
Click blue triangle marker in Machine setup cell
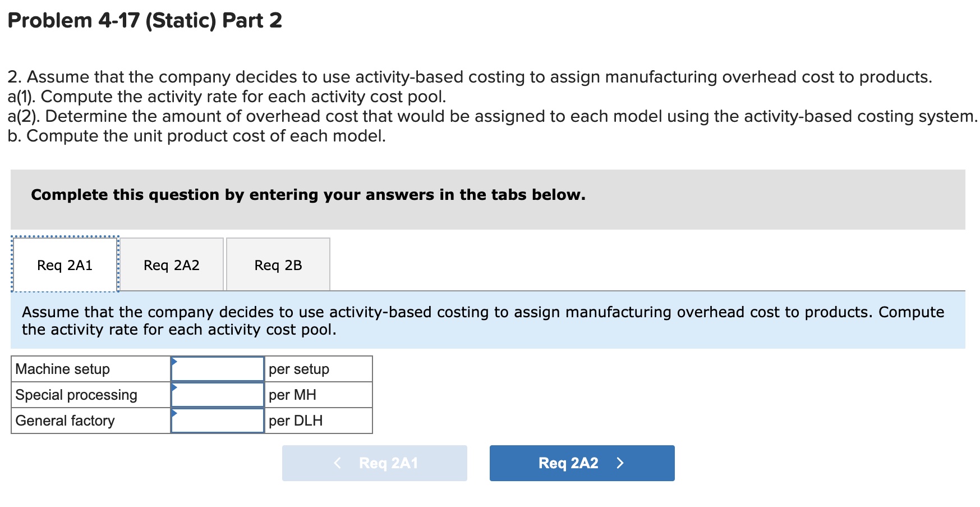pyautogui.click(x=174, y=361)
